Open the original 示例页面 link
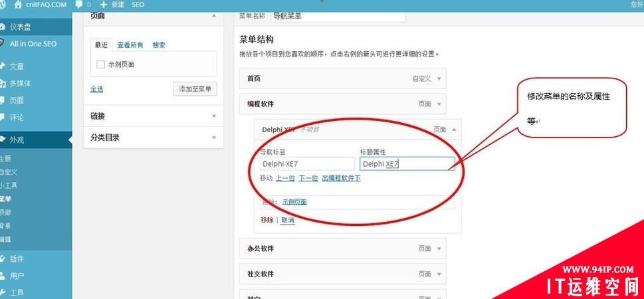This screenshot has width=644, height=299. pyautogui.click(x=294, y=202)
